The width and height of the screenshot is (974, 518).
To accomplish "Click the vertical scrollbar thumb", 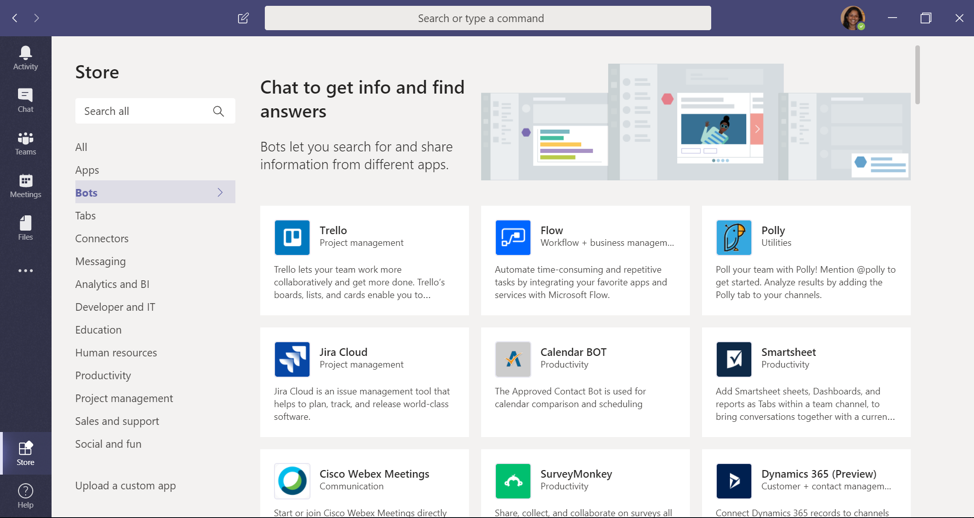I will coord(917,74).
